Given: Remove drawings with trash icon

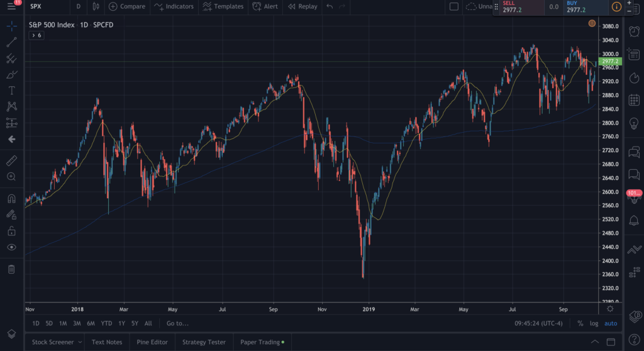Looking at the screenshot, I should (11, 269).
